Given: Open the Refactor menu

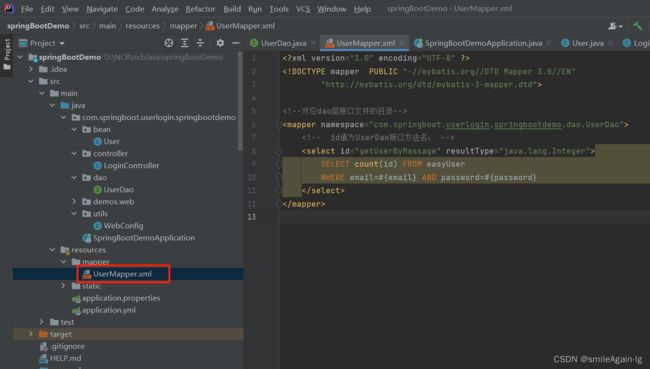Looking at the screenshot, I should (x=200, y=9).
